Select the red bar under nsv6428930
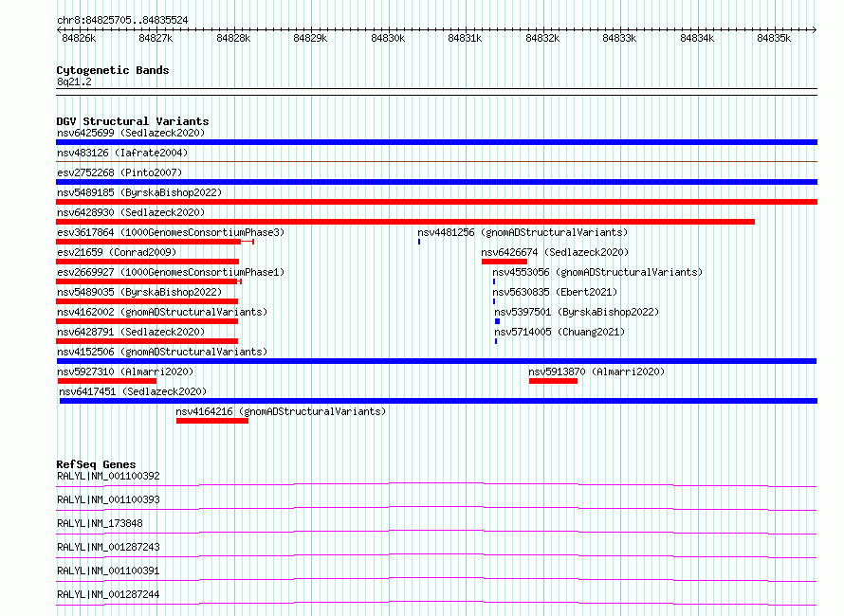 click(405, 222)
